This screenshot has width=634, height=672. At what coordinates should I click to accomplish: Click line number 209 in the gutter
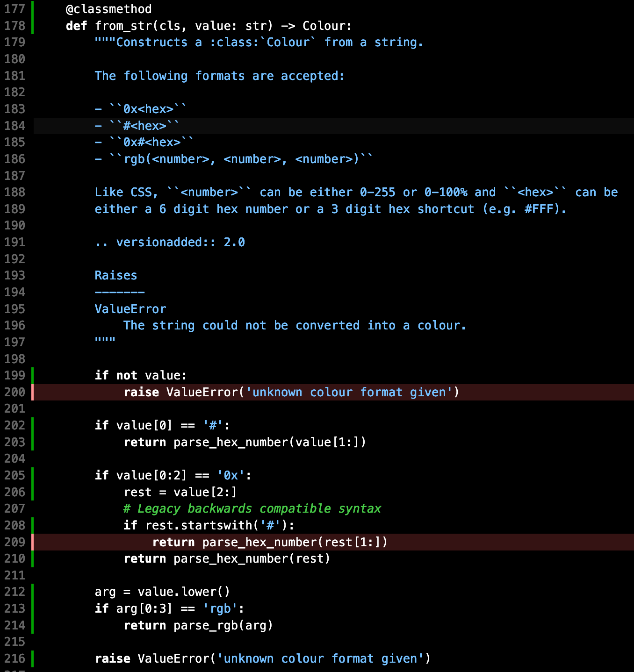(x=14, y=542)
